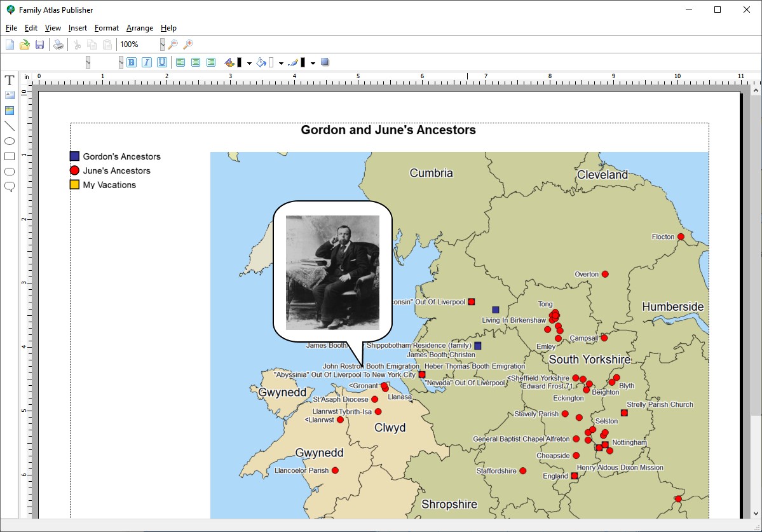Open the Arrange menu
The image size is (762, 532).
click(139, 28)
